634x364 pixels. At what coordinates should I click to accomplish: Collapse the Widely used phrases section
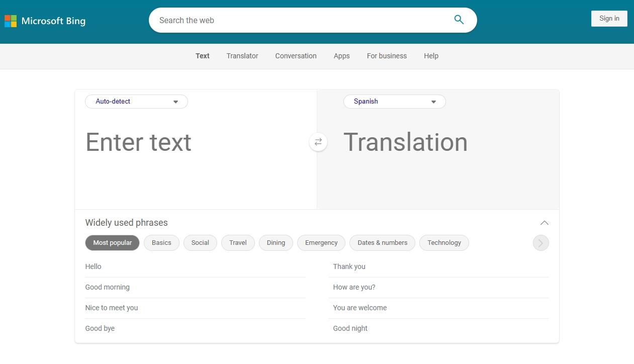point(544,223)
